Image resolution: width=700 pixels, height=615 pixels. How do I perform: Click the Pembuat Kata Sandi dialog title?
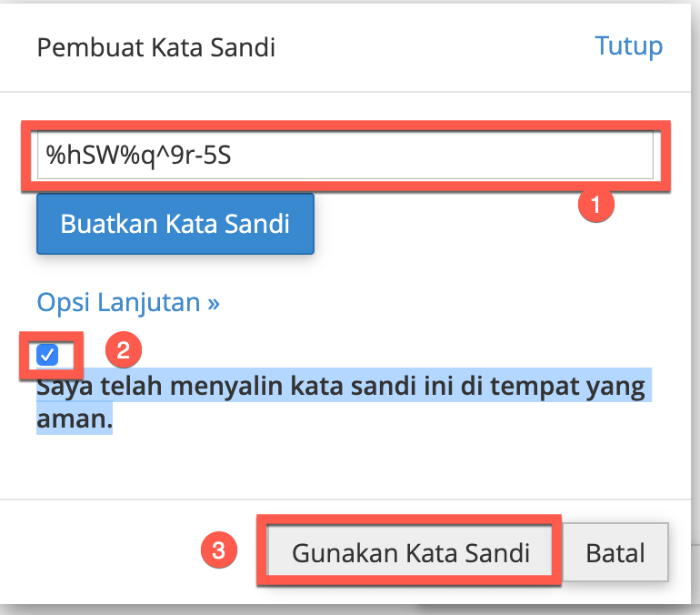[156, 47]
